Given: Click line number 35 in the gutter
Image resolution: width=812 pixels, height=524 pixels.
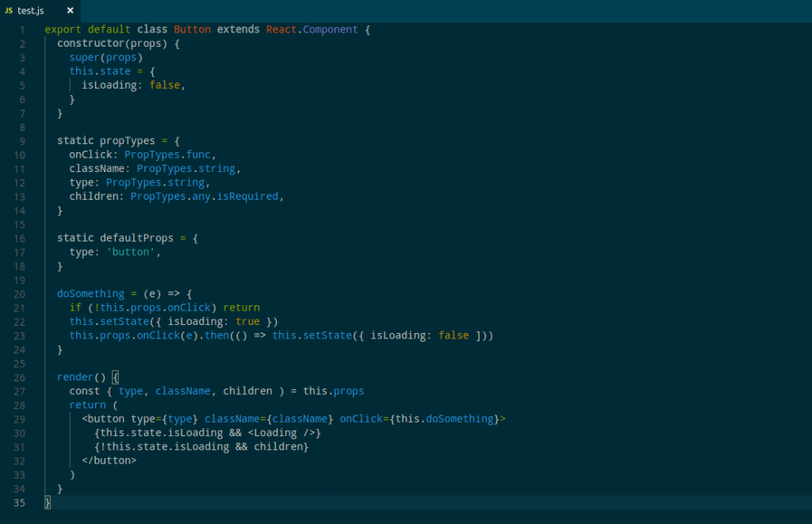Looking at the screenshot, I should pyautogui.click(x=21, y=503).
